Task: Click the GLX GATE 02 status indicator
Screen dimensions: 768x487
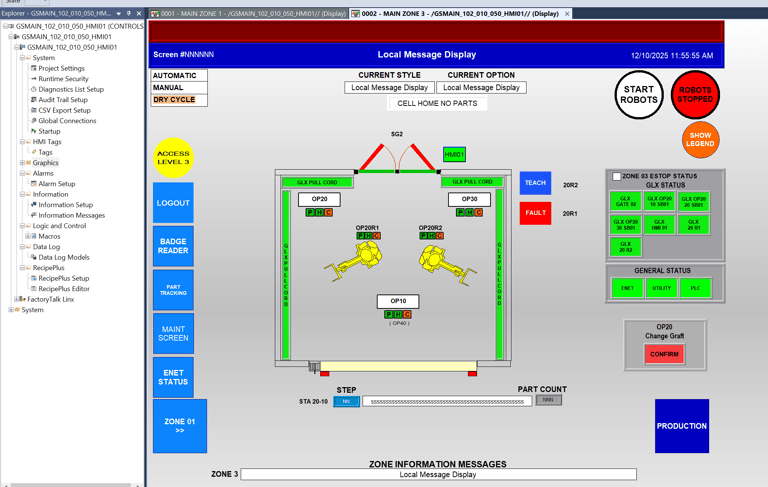Action: pos(625,201)
